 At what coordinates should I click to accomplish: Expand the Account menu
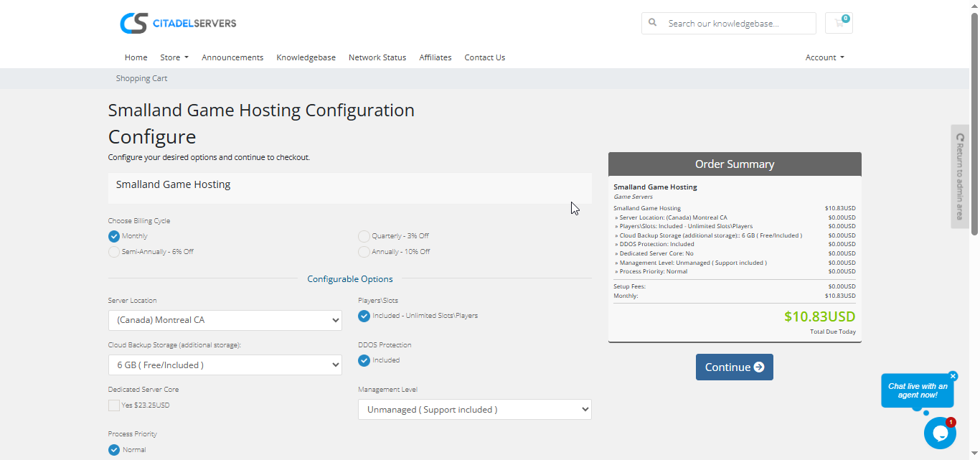[824, 57]
